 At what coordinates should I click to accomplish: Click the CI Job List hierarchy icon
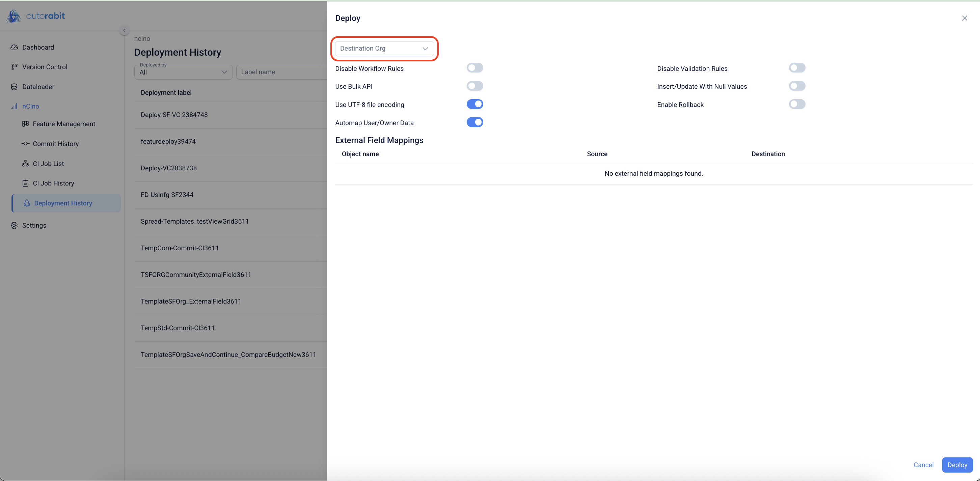tap(26, 164)
